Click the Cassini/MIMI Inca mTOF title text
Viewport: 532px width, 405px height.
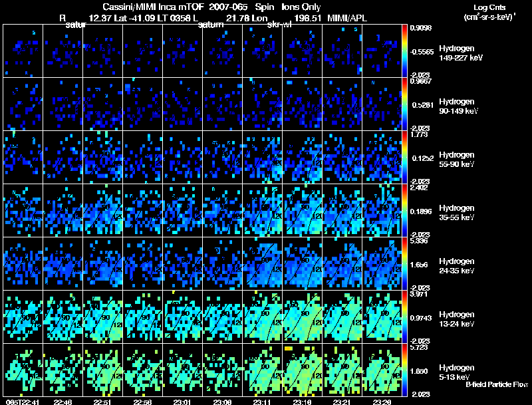[x=153, y=7]
